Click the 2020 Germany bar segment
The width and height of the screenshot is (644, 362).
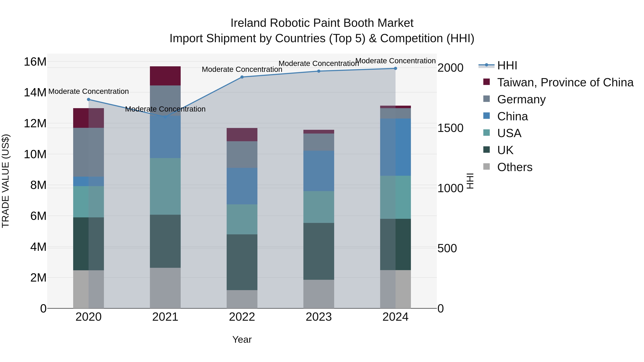(x=89, y=152)
